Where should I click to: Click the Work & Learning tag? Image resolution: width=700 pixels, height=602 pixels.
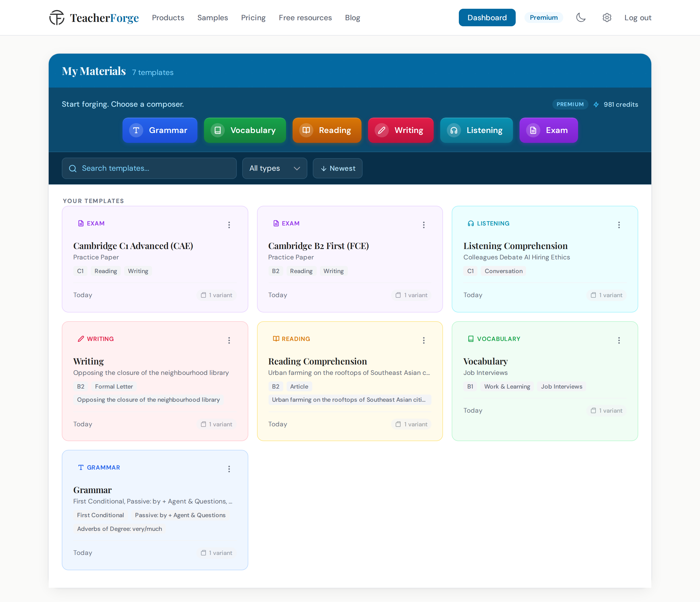pyautogui.click(x=507, y=386)
